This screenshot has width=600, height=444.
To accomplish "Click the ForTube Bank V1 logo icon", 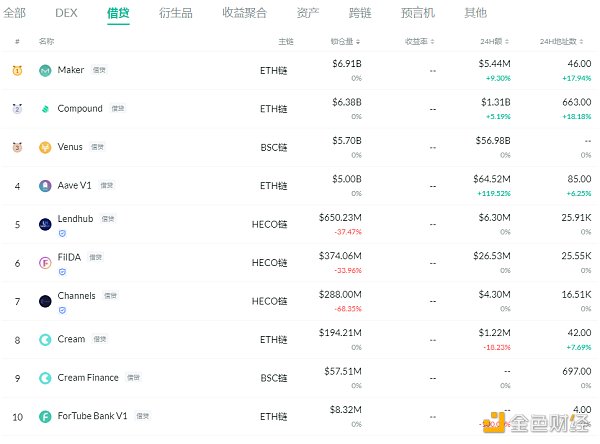I will (x=45, y=416).
